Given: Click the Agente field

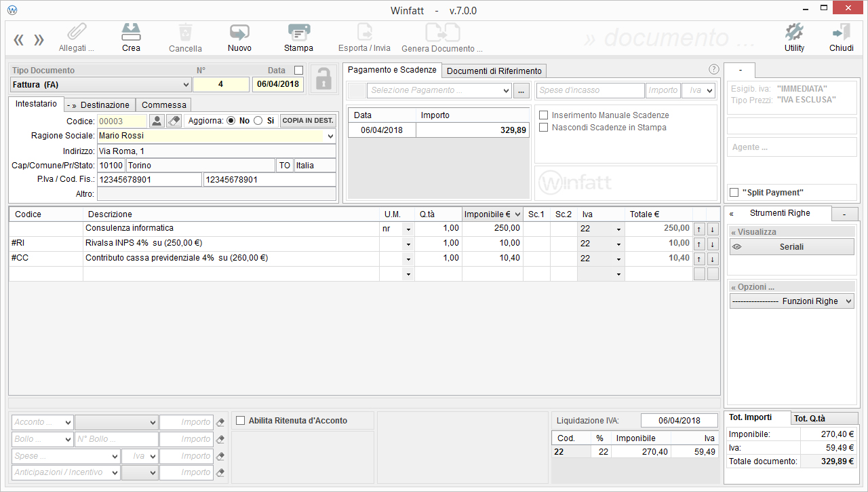Looking at the screenshot, I should click(791, 147).
